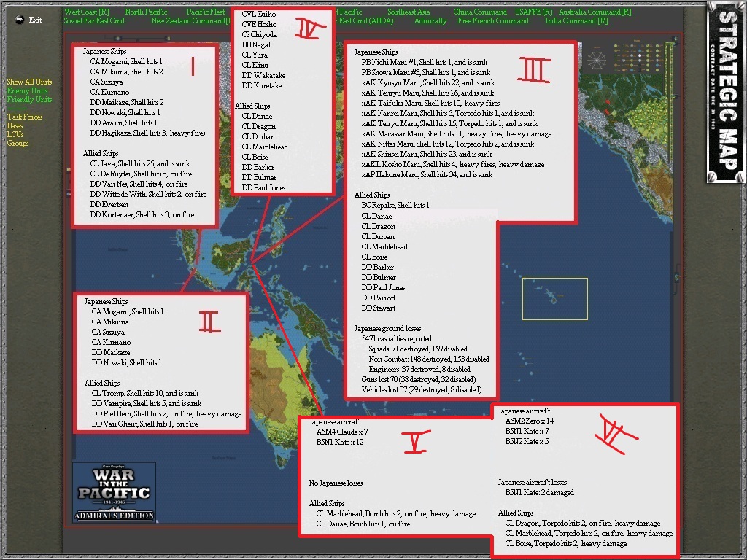Click 'CL Danae, Bomb hits 1, on fire'
This screenshot has width=747, height=560.
[x=363, y=524]
